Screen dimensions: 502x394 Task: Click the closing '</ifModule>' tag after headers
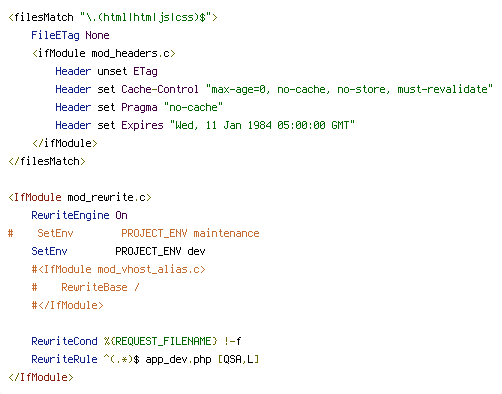[x=65, y=143]
